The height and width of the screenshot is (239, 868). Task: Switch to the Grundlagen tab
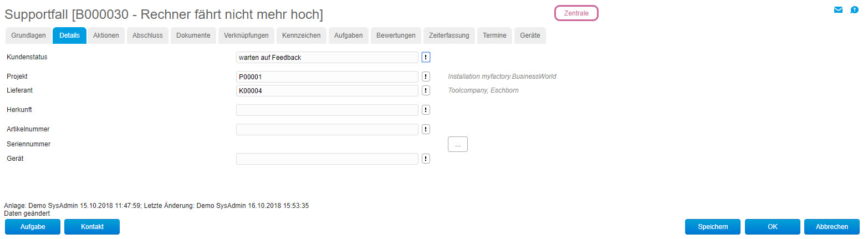click(x=28, y=35)
